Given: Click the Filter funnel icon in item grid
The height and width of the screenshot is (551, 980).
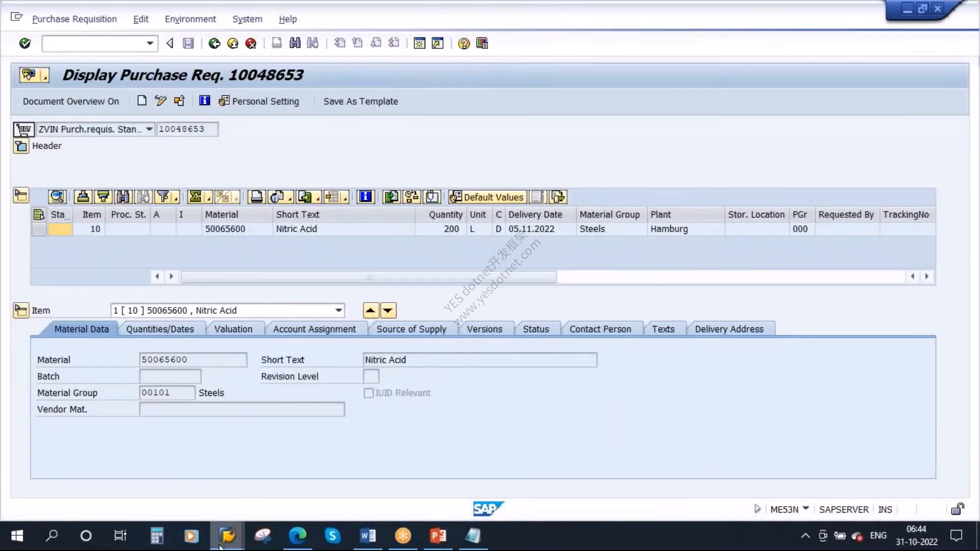Looking at the screenshot, I should click(x=163, y=197).
